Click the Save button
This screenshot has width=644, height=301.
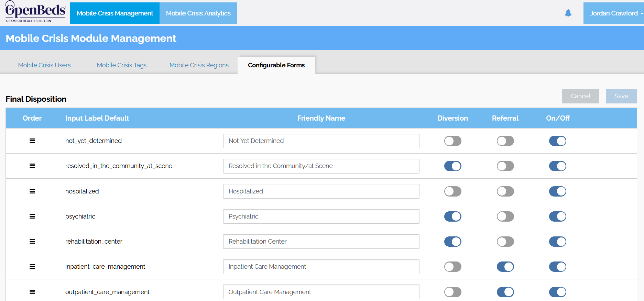[x=621, y=96]
